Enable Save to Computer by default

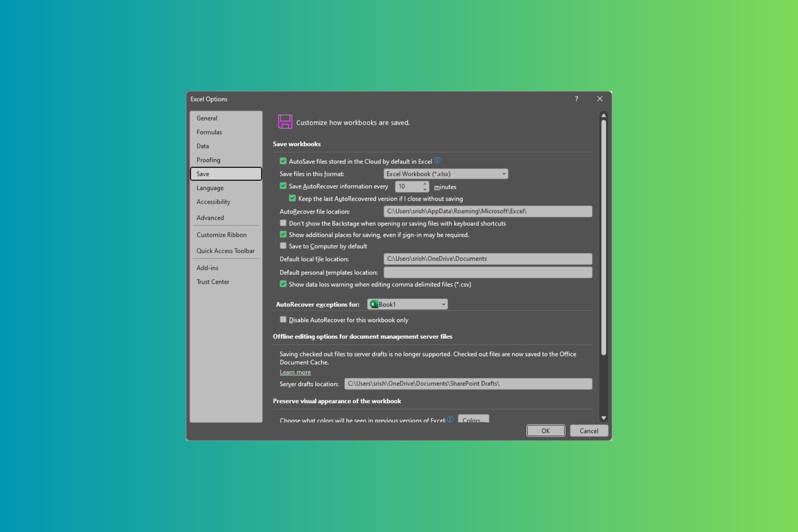click(283, 246)
